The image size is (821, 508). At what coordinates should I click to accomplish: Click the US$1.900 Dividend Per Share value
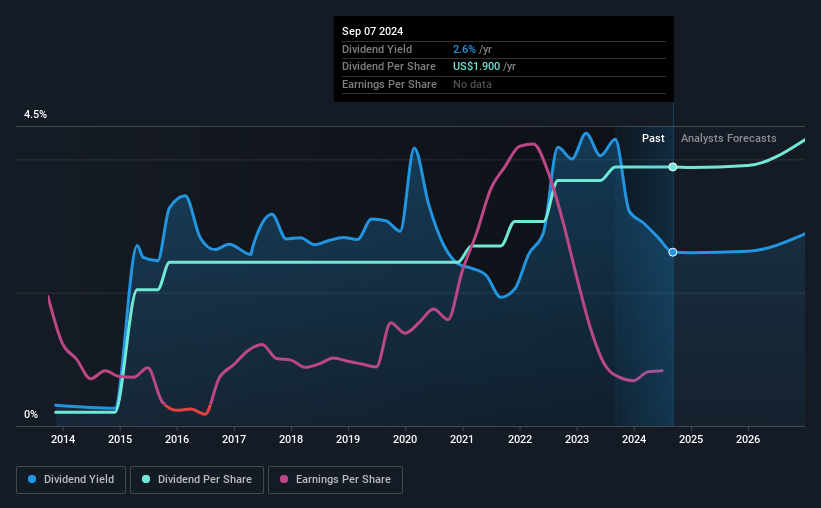pyautogui.click(x=476, y=67)
